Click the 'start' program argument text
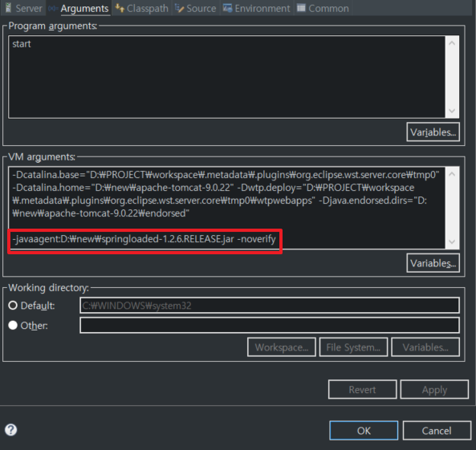This screenshot has width=476, height=450. pyautogui.click(x=22, y=44)
